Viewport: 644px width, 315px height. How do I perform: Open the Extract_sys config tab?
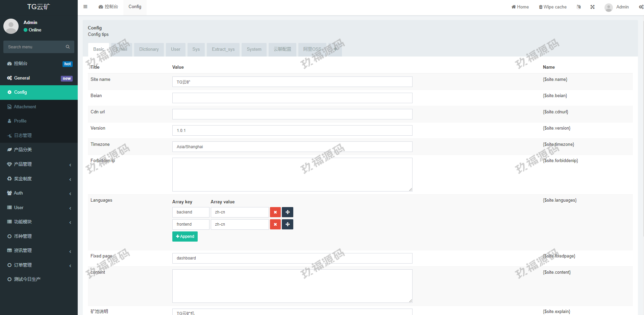pos(223,49)
